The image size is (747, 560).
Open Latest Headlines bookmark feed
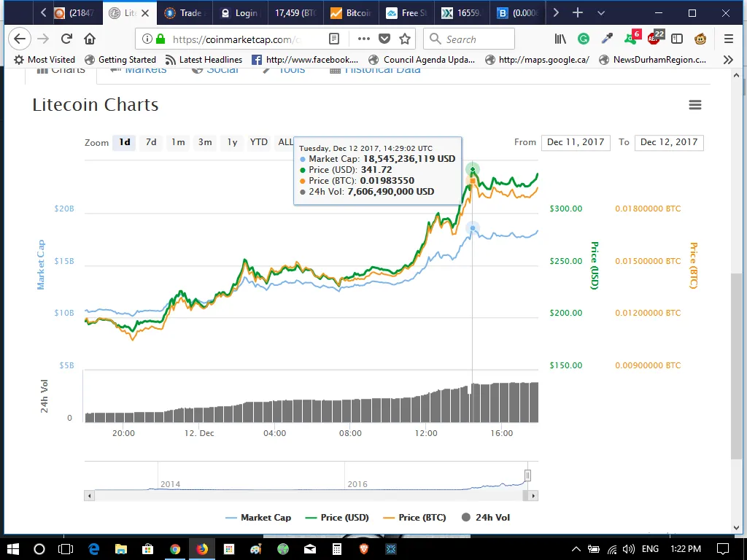pyautogui.click(x=204, y=60)
